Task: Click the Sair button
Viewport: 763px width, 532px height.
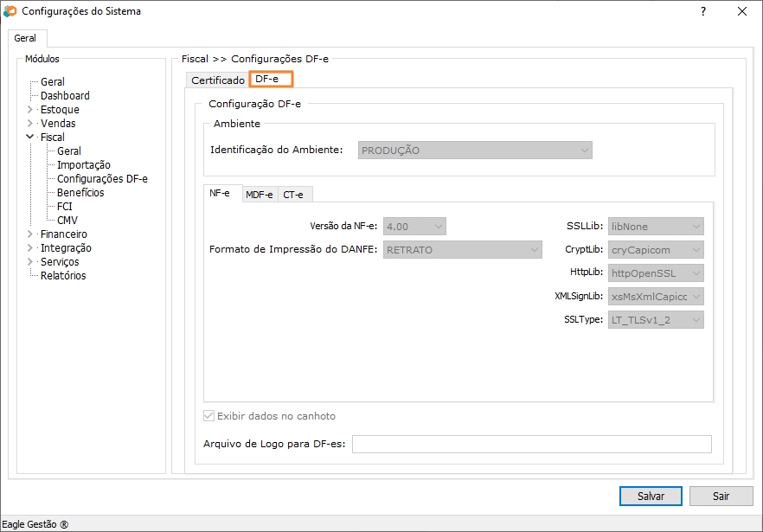Action: 721,497
